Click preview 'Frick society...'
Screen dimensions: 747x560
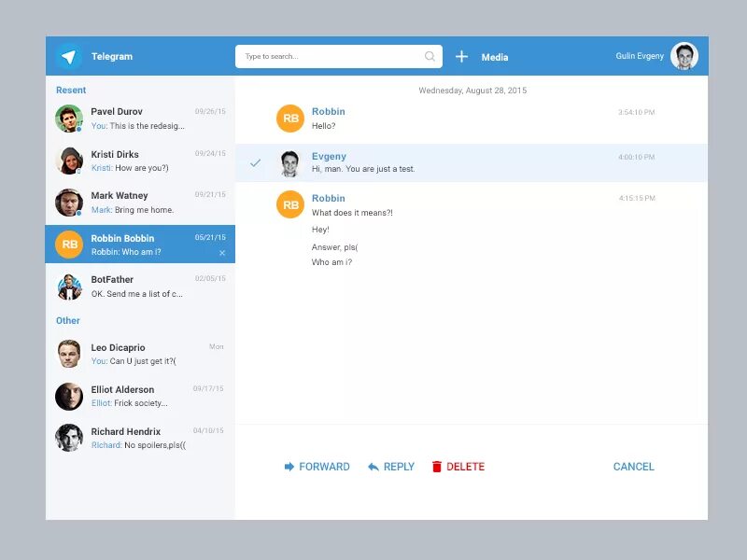click(141, 403)
